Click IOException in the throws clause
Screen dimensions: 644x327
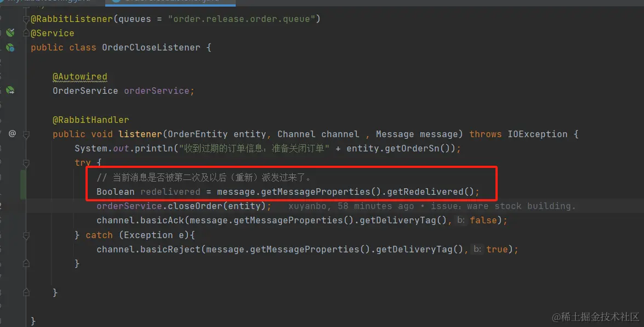[537, 134]
